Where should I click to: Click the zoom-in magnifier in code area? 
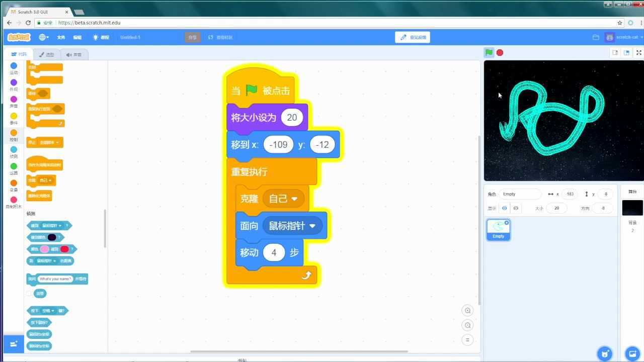(467, 310)
